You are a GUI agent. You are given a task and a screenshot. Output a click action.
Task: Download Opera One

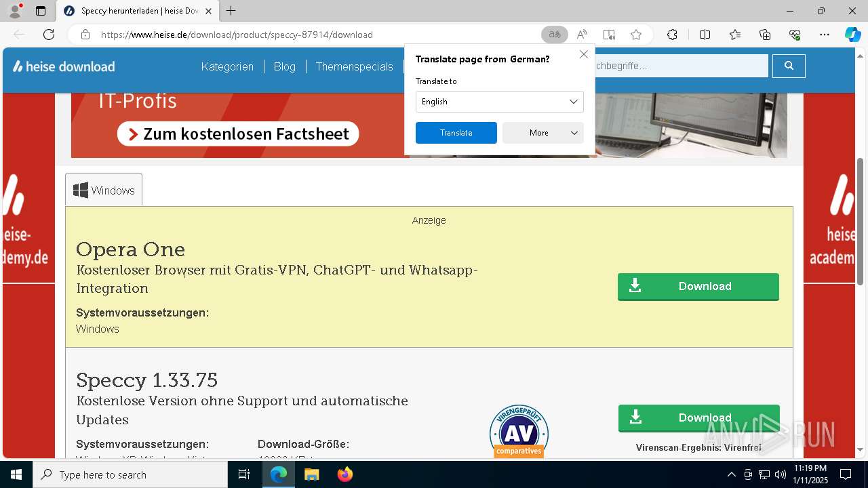pos(698,287)
